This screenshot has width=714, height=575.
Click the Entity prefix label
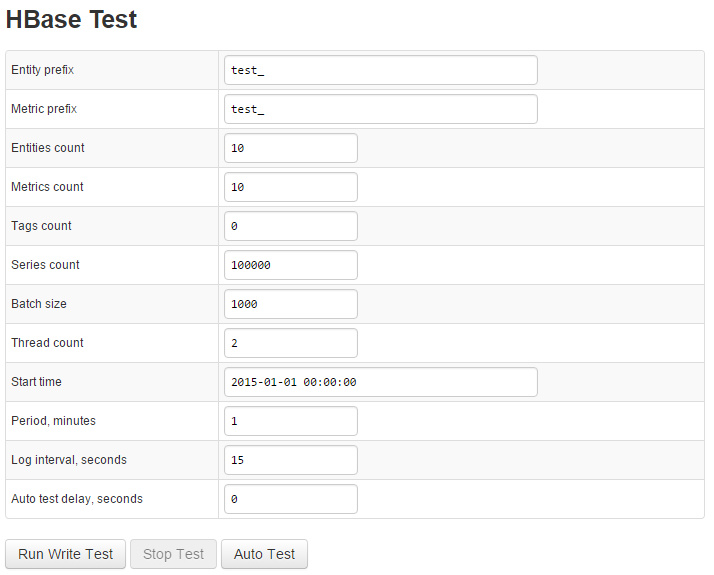click(42, 70)
